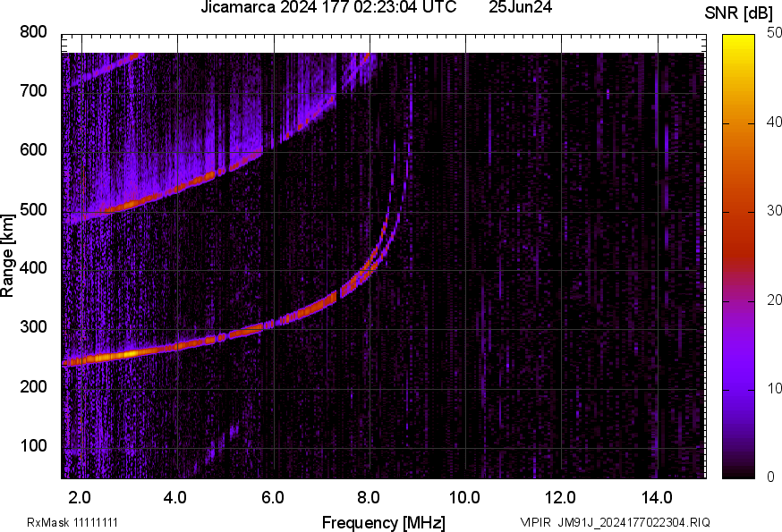The height and width of the screenshot is (532, 782).
Task: Click the 14.0 frequency tick label
Action: point(657,495)
